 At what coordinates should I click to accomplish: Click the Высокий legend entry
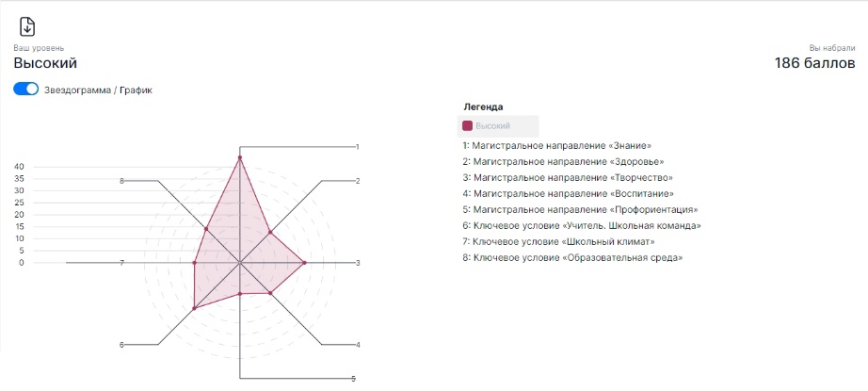pyautogui.click(x=498, y=125)
